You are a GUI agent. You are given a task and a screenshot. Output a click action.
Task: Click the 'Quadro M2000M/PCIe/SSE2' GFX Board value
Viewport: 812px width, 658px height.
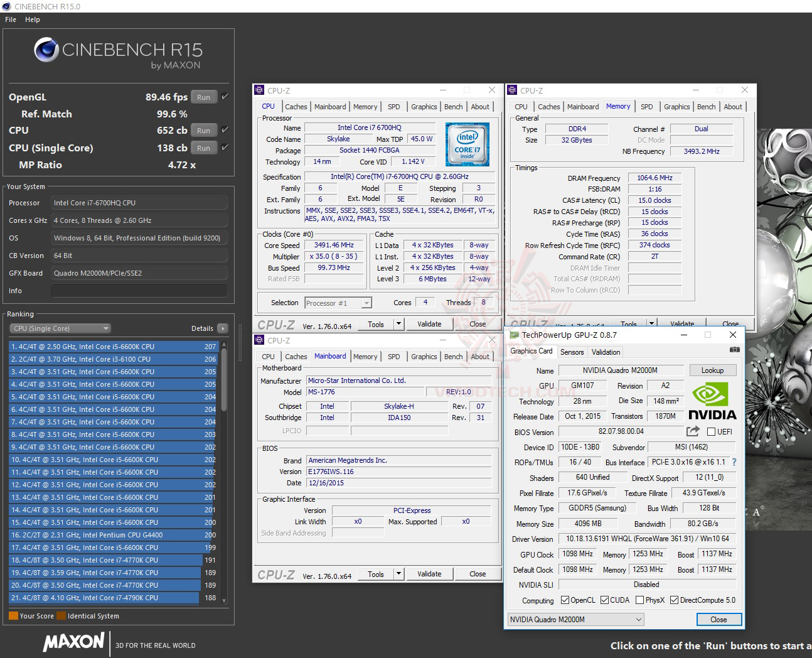pyautogui.click(x=139, y=273)
